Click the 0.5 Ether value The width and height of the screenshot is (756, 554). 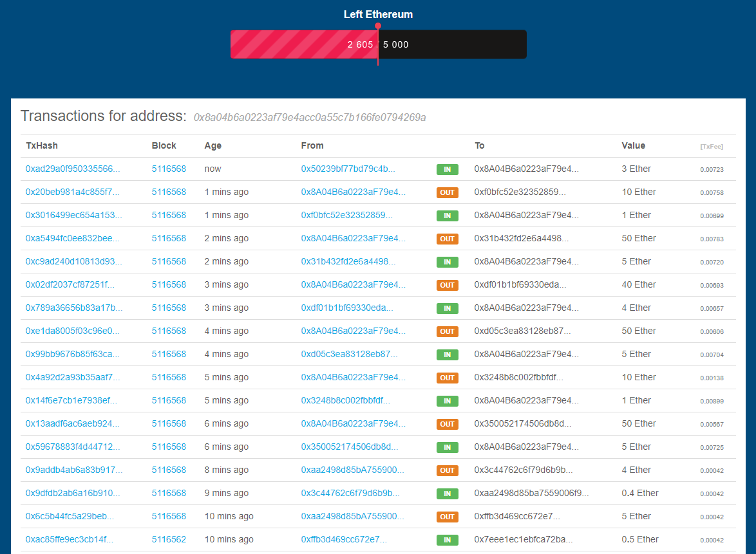[640, 539]
